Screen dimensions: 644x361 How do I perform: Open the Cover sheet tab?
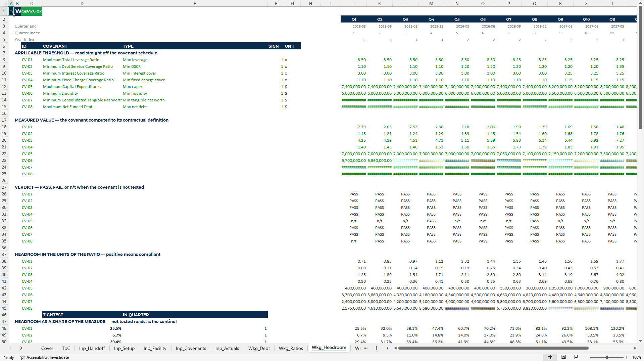47,348
